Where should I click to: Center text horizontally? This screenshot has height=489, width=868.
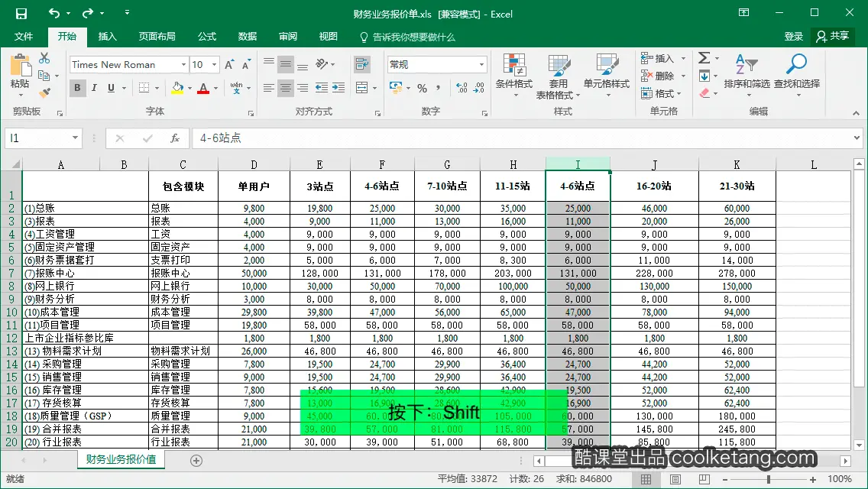(x=286, y=88)
